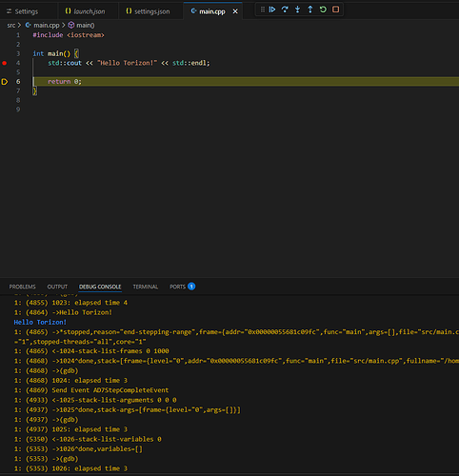This screenshot has height=476, width=459.
Task: Open the Terminal panel tab
Action: (x=146, y=287)
